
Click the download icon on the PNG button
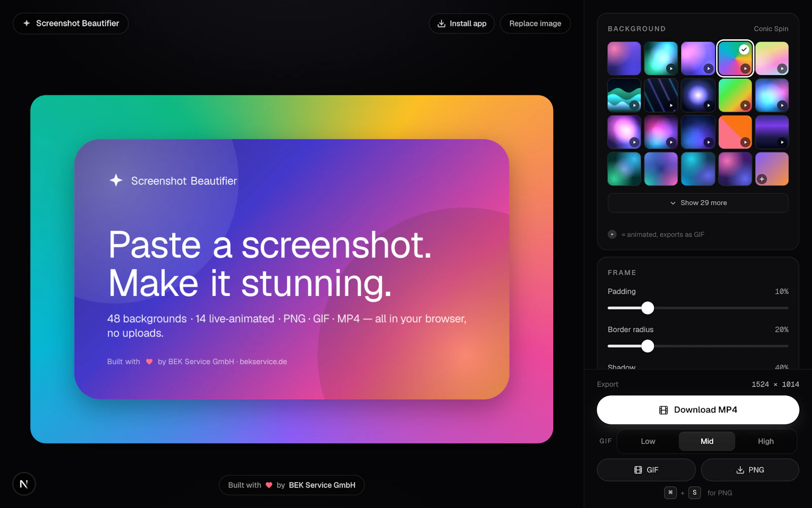(740, 470)
